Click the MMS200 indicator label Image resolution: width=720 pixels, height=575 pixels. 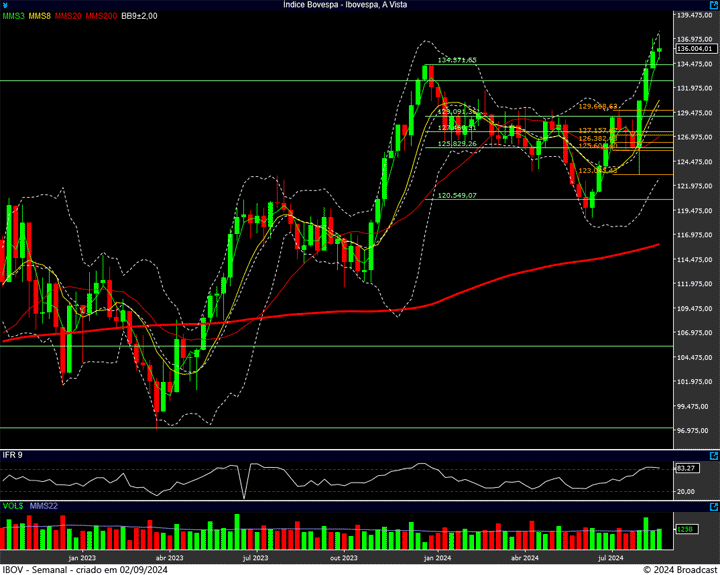(x=100, y=16)
